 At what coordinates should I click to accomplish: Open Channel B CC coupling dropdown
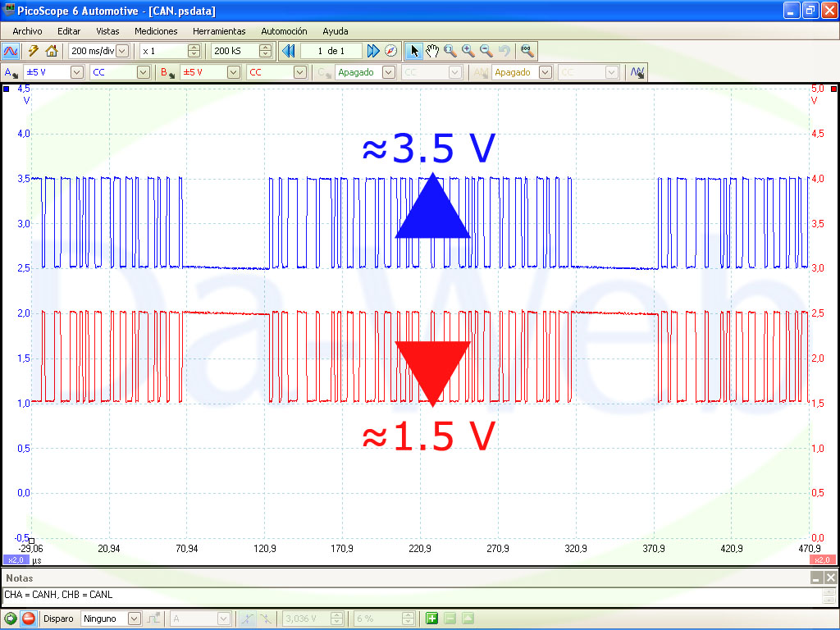[x=300, y=72]
